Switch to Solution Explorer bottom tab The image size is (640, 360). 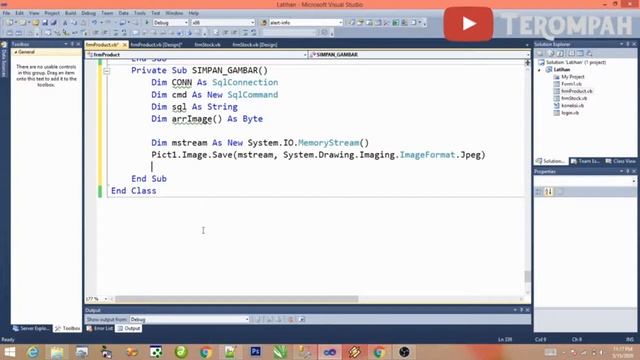[x=551, y=161]
